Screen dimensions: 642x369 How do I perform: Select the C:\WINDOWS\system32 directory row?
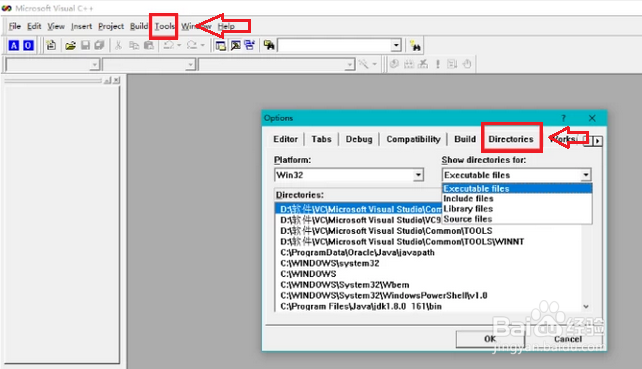pos(428,263)
